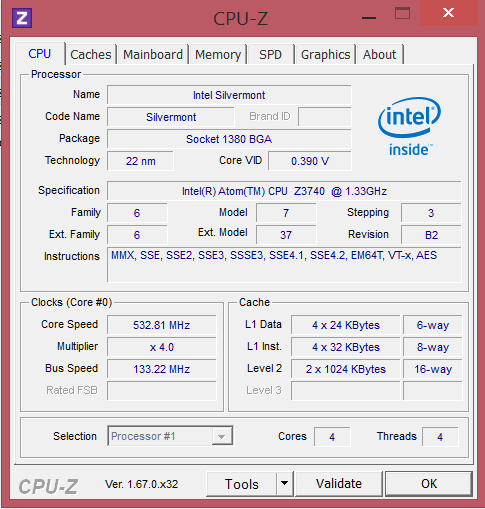Click the Validate button
485x509 pixels.
coord(339,484)
